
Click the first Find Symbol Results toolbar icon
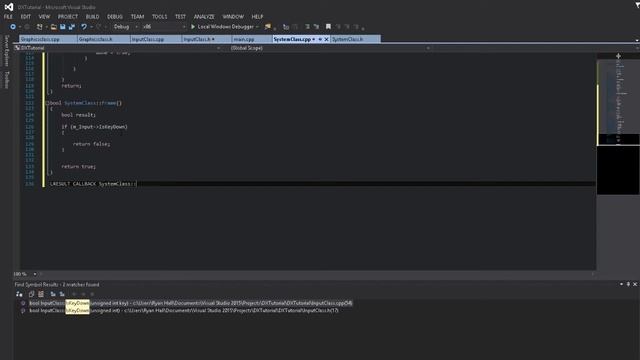point(19,294)
